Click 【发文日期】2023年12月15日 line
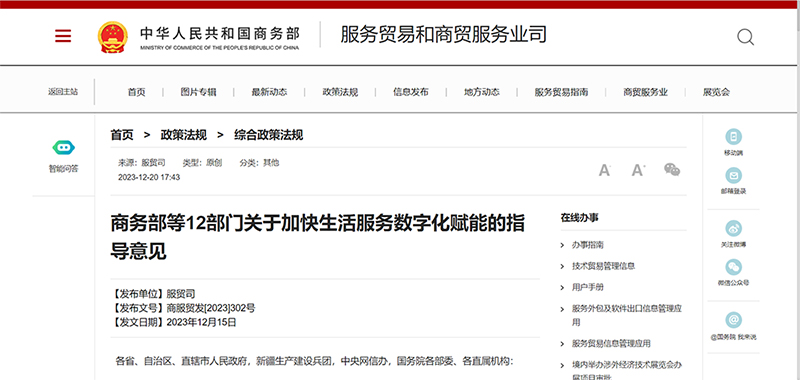The image size is (800, 380). pyautogui.click(x=174, y=322)
